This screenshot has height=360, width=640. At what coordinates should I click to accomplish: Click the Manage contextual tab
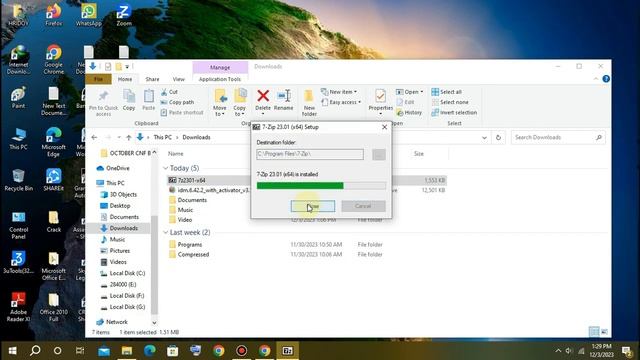click(x=220, y=67)
